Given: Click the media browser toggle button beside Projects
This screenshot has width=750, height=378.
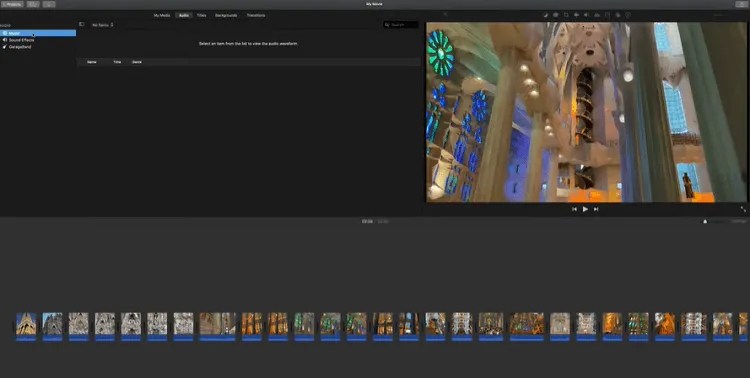Looking at the screenshot, I should (x=33, y=4).
